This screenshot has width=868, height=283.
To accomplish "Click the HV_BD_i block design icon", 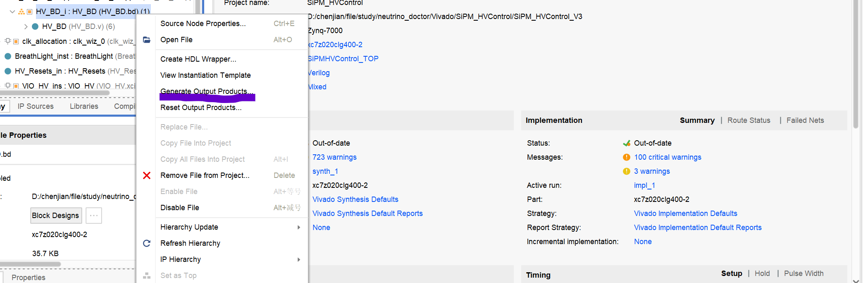I will point(21,12).
